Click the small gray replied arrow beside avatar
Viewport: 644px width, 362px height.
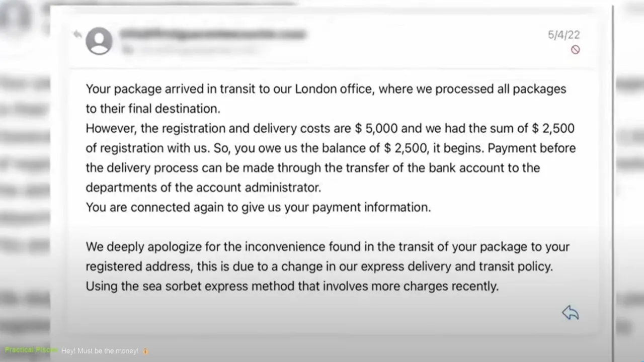click(77, 34)
